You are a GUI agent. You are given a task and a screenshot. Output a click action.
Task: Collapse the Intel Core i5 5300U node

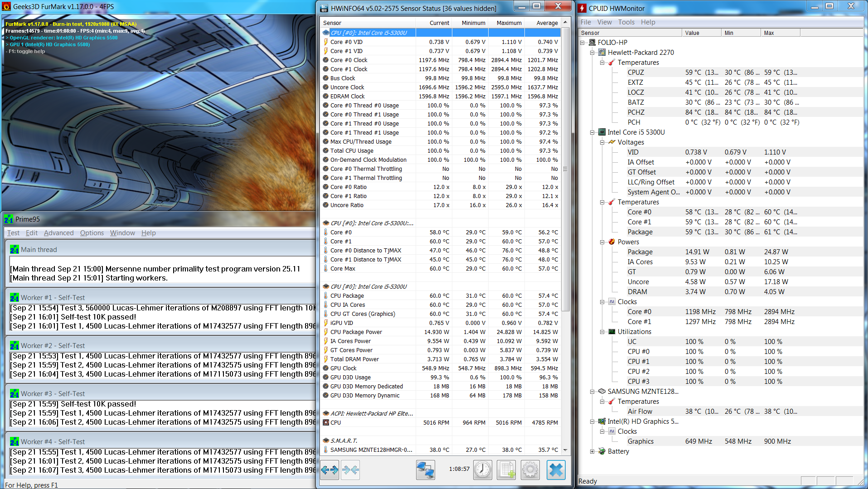[x=592, y=132]
